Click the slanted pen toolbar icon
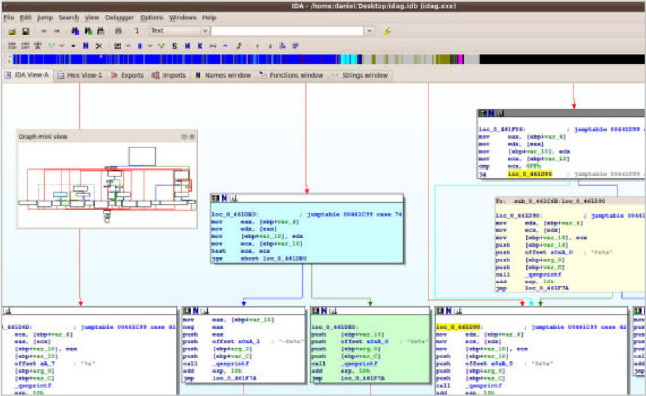Image resolution: width=646 pixels, height=396 pixels. (239, 46)
